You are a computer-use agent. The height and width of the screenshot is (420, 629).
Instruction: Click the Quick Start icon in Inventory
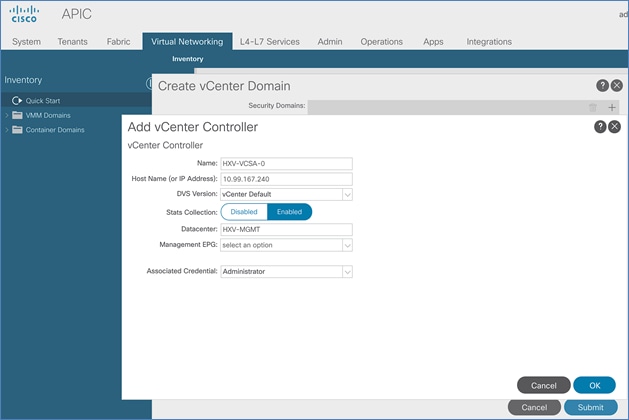pos(16,100)
